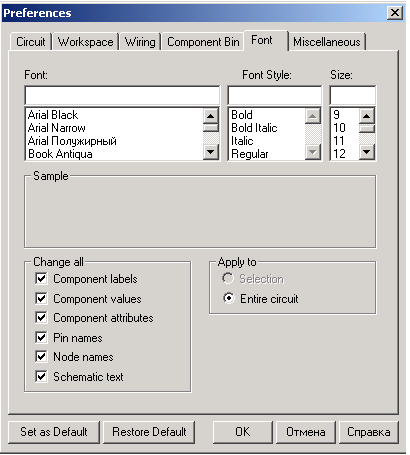Pick Bold Italic in Font Style list
Screen dimensions: 410x455
pos(254,128)
